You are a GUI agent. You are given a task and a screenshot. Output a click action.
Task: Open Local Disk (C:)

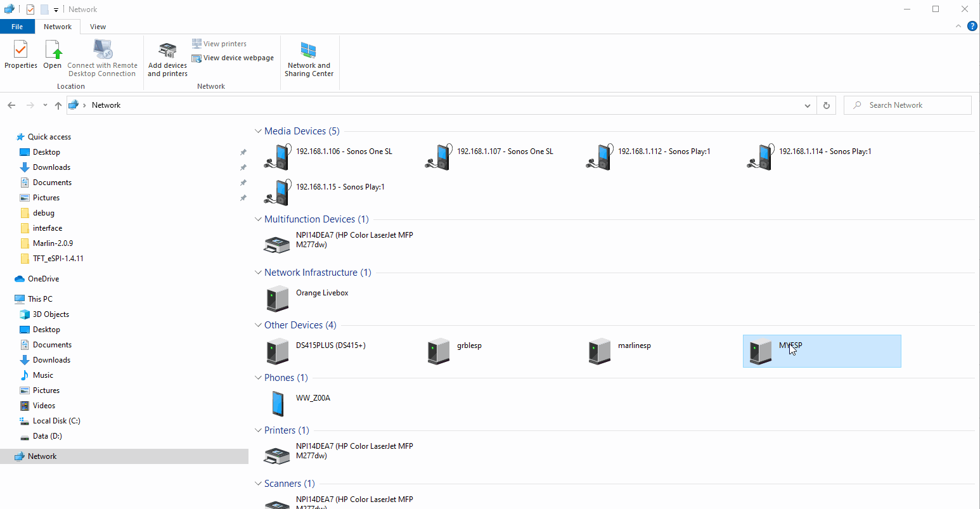(56, 421)
